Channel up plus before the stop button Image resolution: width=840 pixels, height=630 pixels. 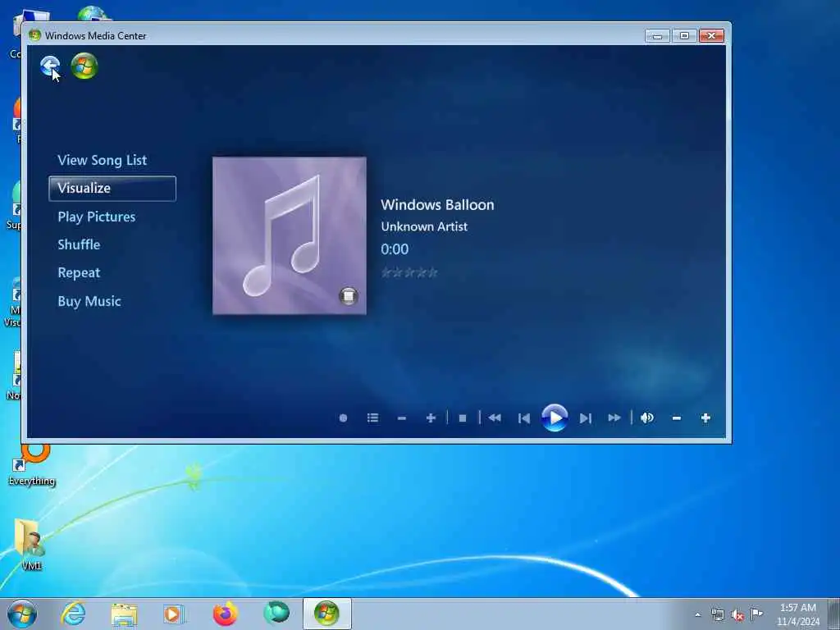coord(431,418)
